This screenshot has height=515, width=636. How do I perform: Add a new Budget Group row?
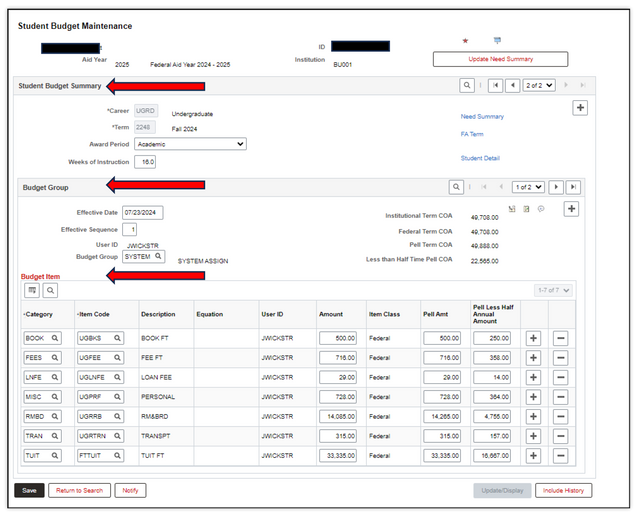click(x=571, y=209)
